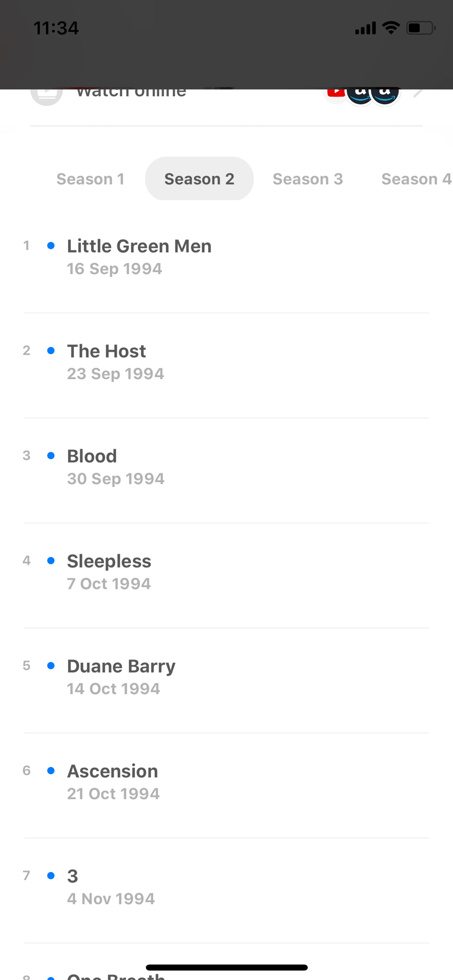Image resolution: width=453 pixels, height=980 pixels.
Task: Select the Season 2 tab
Action: pyautogui.click(x=199, y=179)
